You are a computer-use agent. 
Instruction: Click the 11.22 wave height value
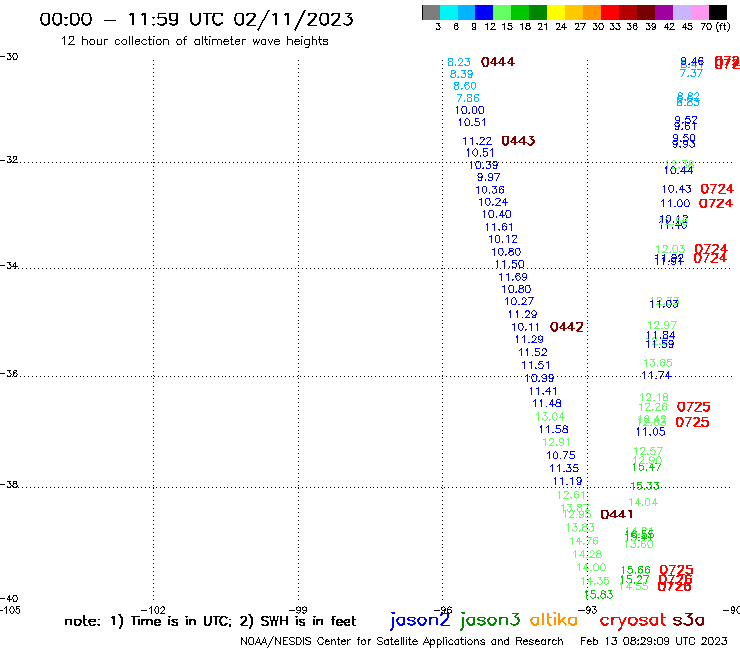477,141
